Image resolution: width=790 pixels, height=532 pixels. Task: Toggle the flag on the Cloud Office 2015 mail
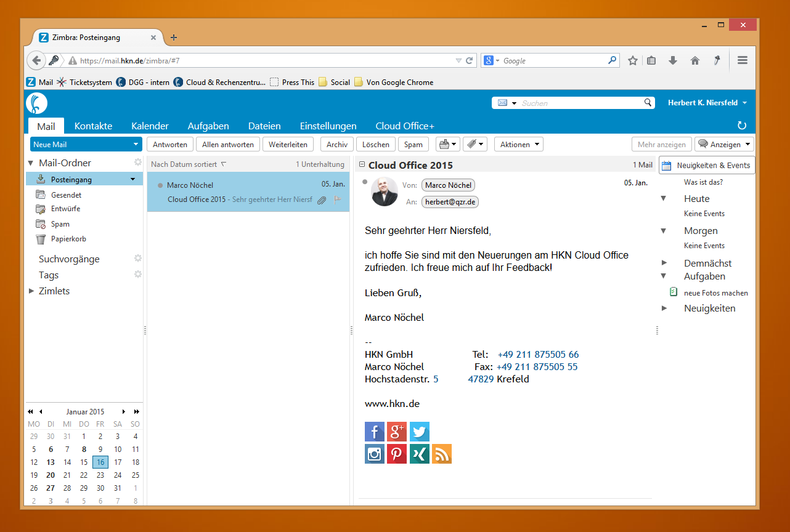[x=337, y=199]
